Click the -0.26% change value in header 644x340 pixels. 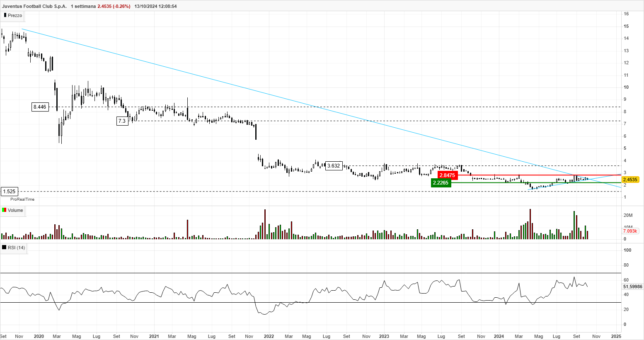pyautogui.click(x=122, y=6)
